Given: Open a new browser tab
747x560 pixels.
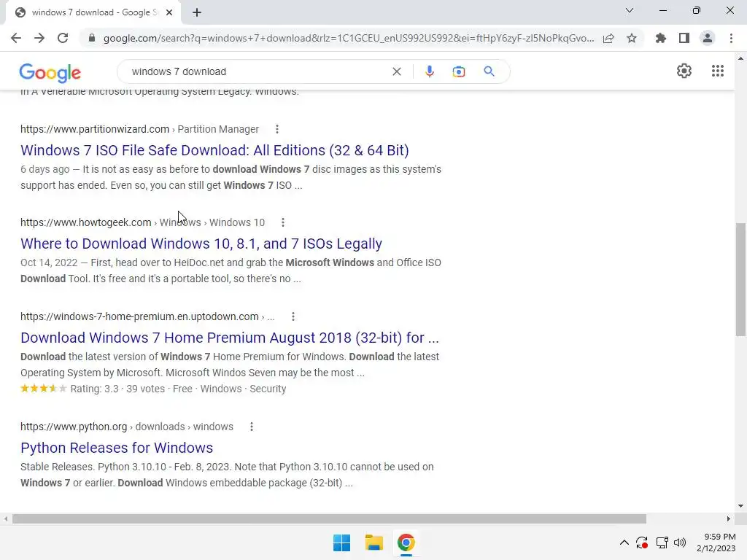Looking at the screenshot, I should [197, 12].
